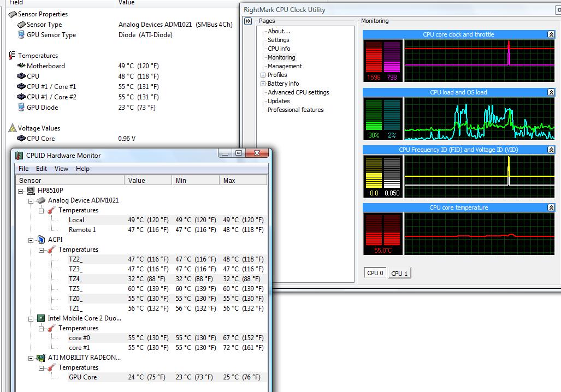The height and width of the screenshot is (392, 561).
Task: Open the CPU info page
Action: pyautogui.click(x=279, y=49)
